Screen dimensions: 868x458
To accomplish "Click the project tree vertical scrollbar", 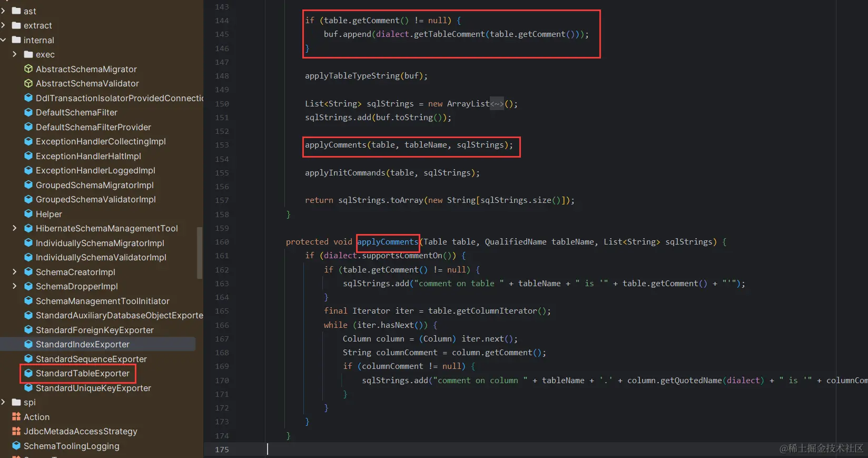I will (200, 253).
